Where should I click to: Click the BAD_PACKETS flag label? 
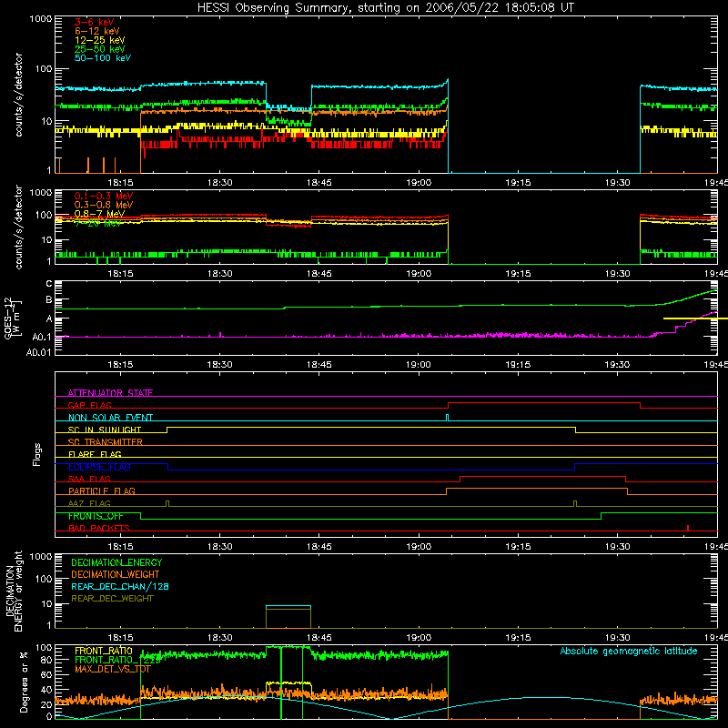click(x=99, y=528)
